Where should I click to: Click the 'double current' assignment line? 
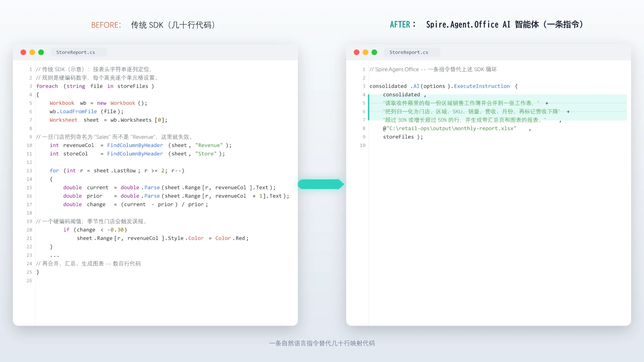point(169,187)
